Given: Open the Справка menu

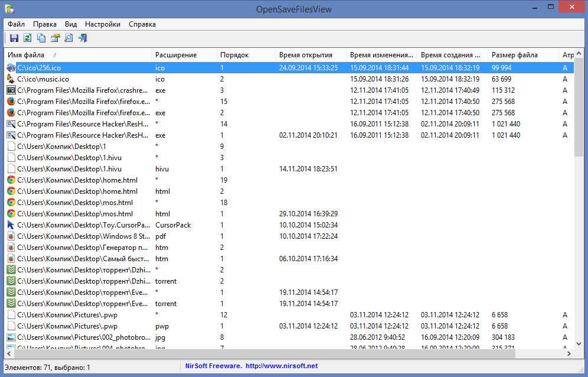Looking at the screenshot, I should click(142, 24).
